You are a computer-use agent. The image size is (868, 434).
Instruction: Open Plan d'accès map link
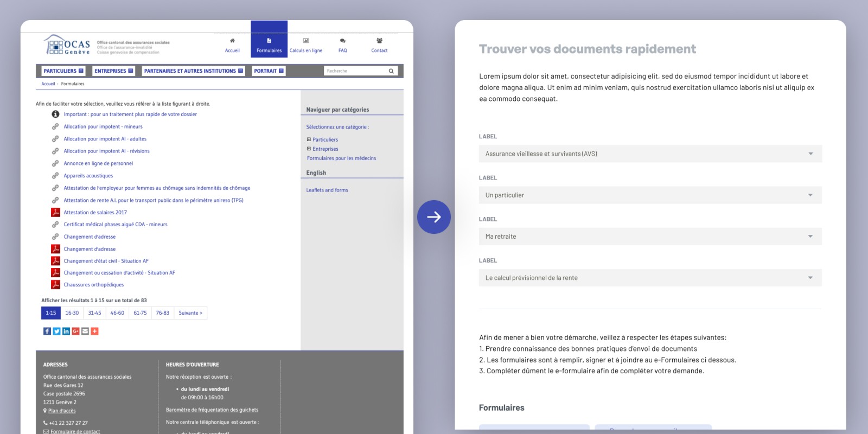point(62,411)
